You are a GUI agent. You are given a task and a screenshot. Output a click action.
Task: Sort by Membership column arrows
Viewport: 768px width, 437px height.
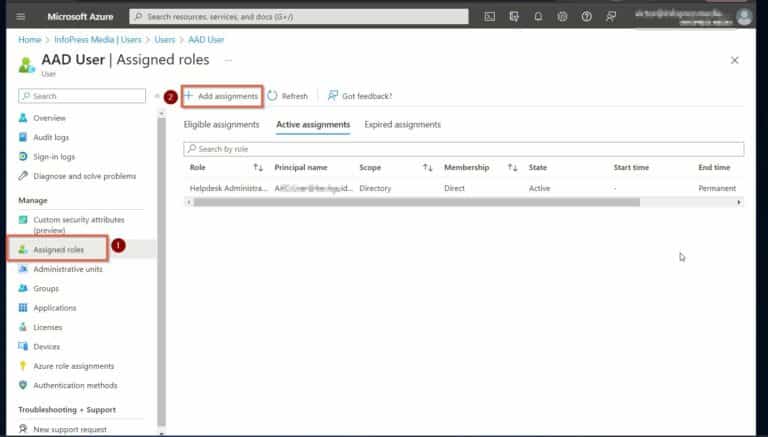pos(512,168)
